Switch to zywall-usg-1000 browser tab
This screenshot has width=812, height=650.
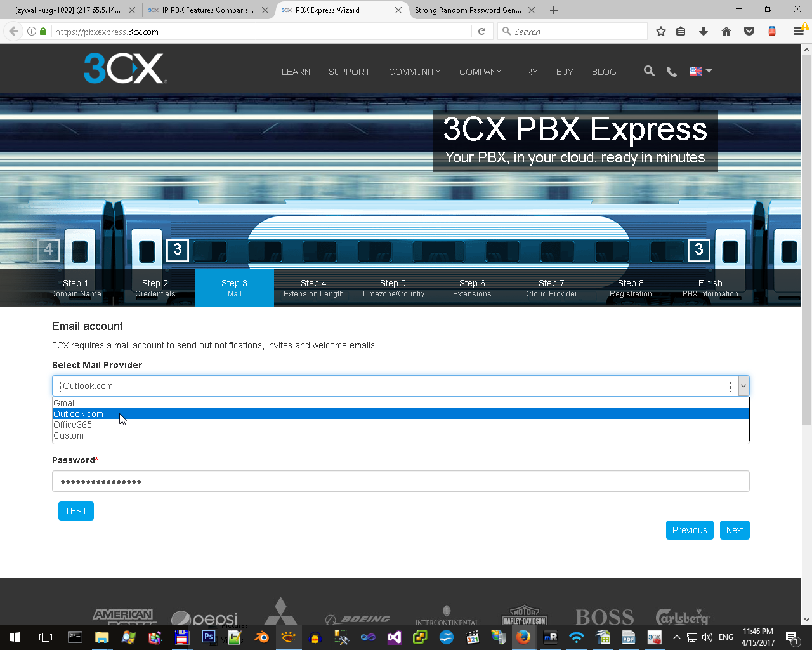click(x=69, y=10)
